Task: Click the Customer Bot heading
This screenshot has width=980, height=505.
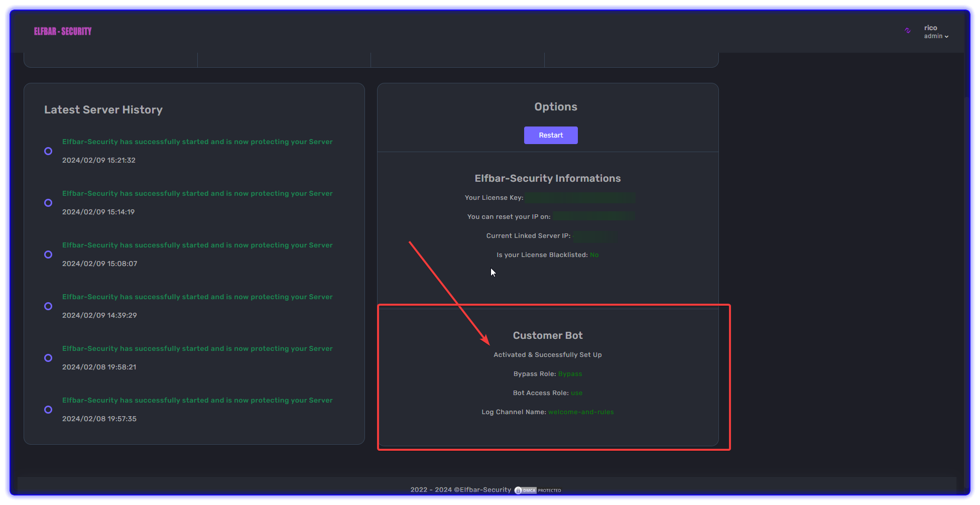Action: (548, 335)
